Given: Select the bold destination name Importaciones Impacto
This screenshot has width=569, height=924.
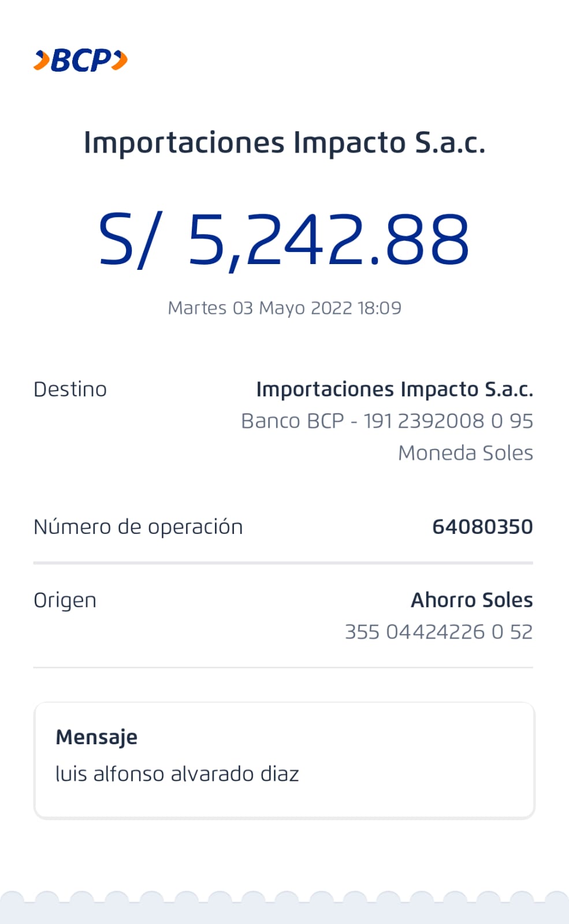Looking at the screenshot, I should point(394,389).
